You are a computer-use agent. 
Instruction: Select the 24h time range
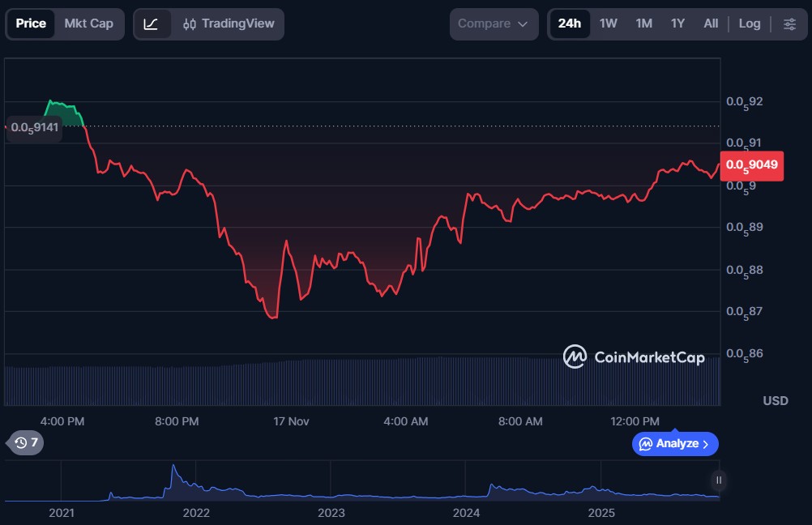570,23
